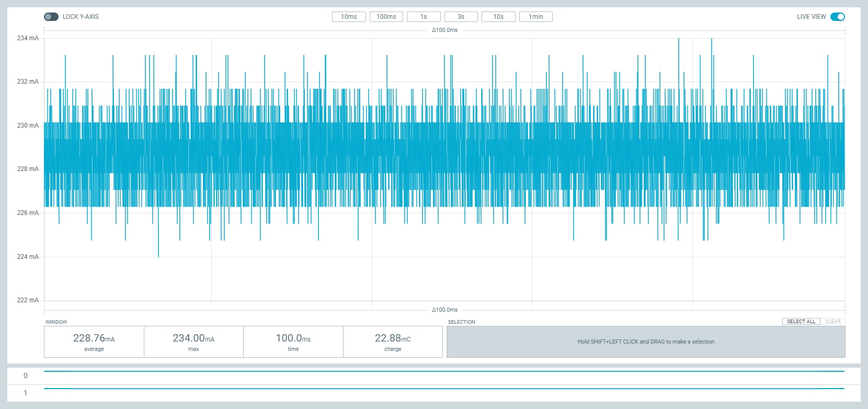Click the digital channel 0 trace line
This screenshot has width=868, height=409.
pos(444,371)
